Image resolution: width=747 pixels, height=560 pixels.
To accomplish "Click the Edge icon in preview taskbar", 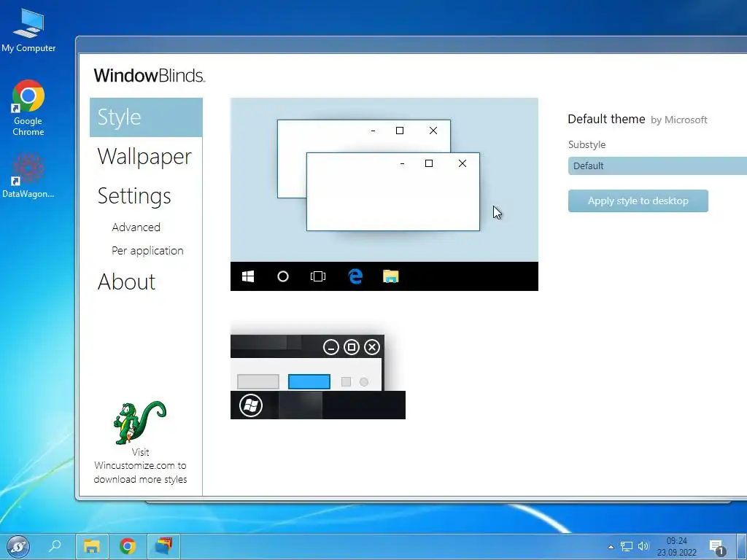I will click(x=355, y=276).
